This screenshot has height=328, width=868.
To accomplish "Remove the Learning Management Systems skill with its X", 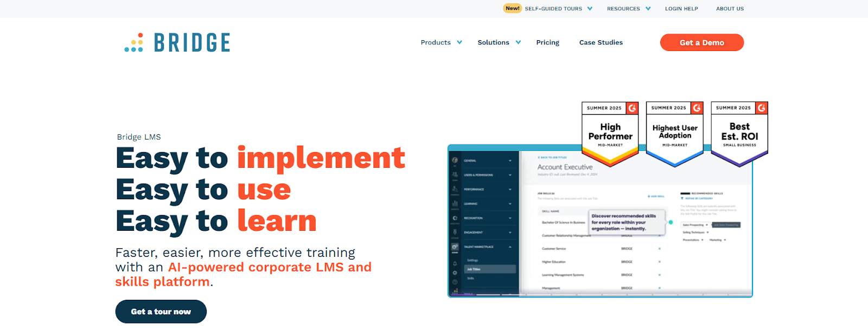I will point(659,275).
